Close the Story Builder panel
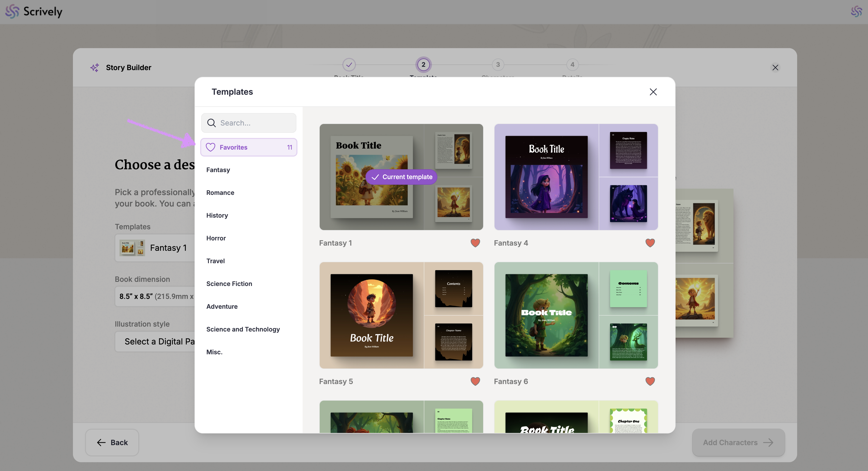The height and width of the screenshot is (471, 868). pos(775,68)
